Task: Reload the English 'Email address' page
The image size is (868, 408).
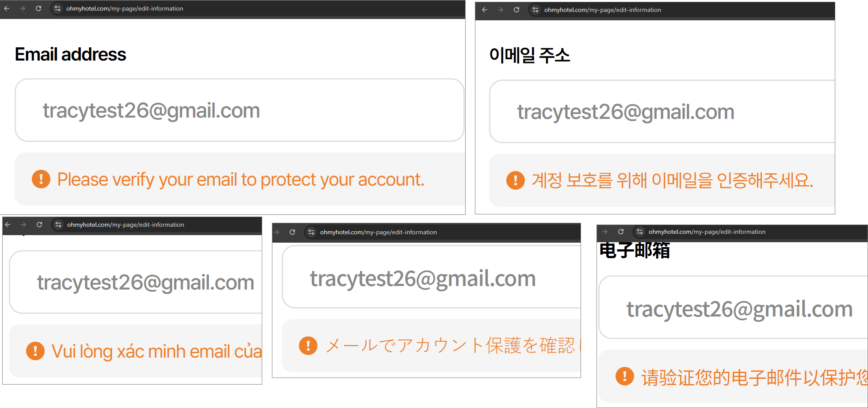Action: pos(38,8)
